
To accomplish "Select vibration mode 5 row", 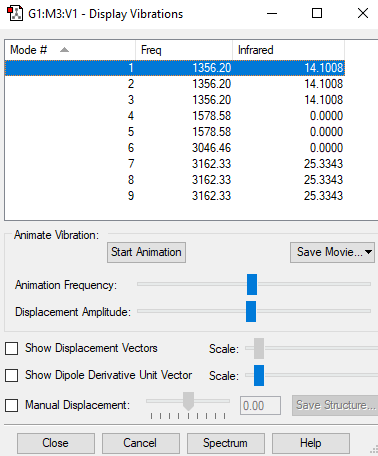I will coord(175,132).
